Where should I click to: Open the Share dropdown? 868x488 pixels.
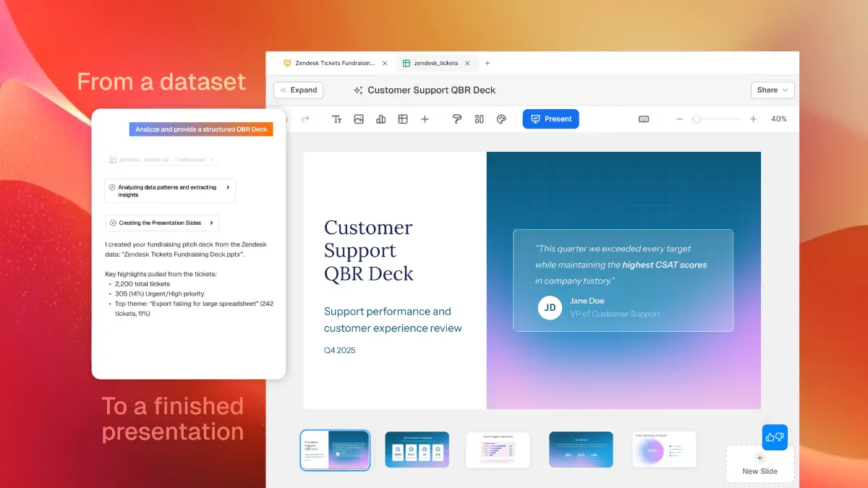click(x=773, y=90)
